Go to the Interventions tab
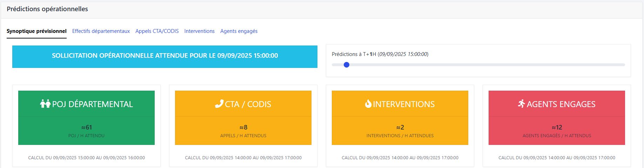The height and width of the screenshot is (168, 644). 199,31
